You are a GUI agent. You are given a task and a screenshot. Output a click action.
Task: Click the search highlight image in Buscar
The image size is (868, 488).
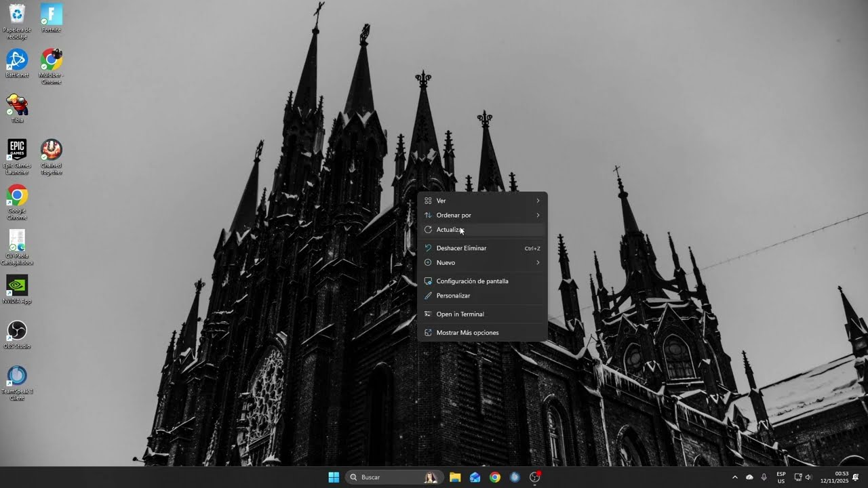tap(431, 477)
